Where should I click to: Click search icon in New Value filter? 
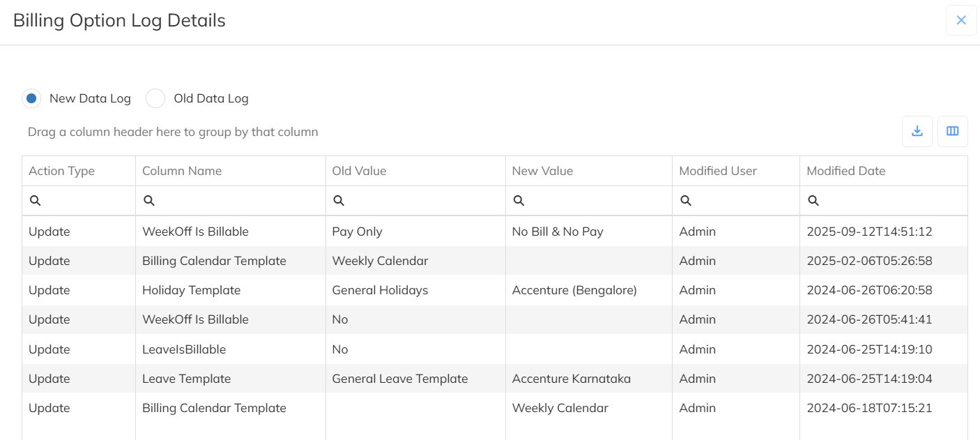pos(519,201)
